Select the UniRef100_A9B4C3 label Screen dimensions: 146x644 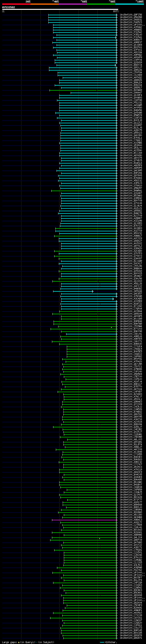click(131, 520)
